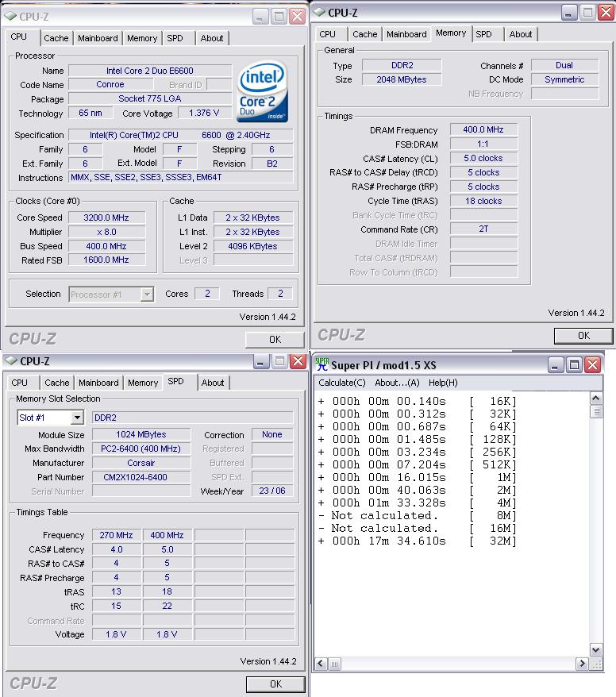The height and width of the screenshot is (697, 616).
Task: Click the 18 clocks tRAS value
Action: (x=483, y=201)
